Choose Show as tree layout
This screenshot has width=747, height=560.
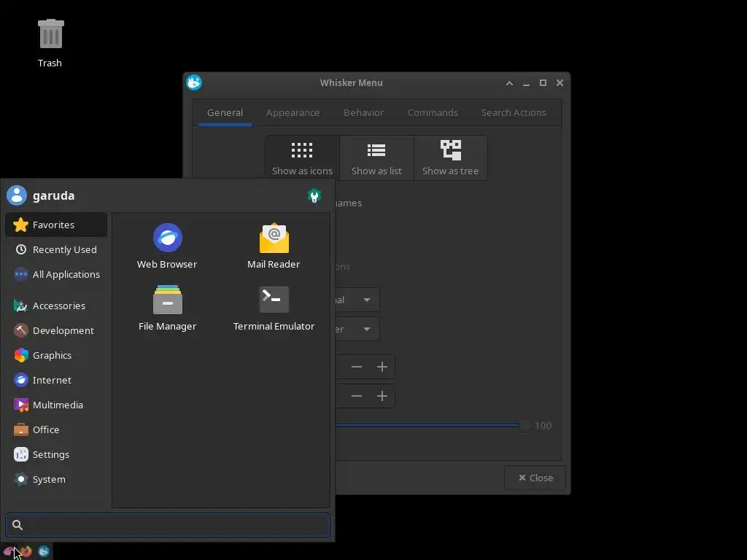[451, 158]
